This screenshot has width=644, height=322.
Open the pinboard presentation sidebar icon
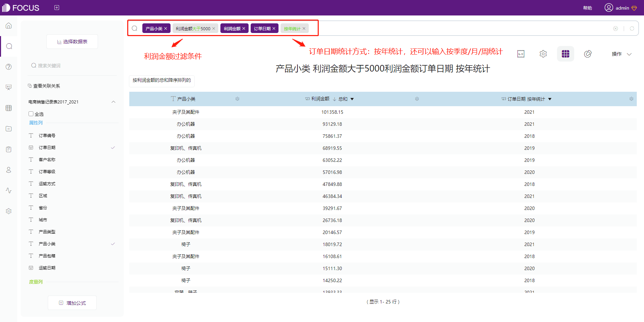tap(9, 87)
